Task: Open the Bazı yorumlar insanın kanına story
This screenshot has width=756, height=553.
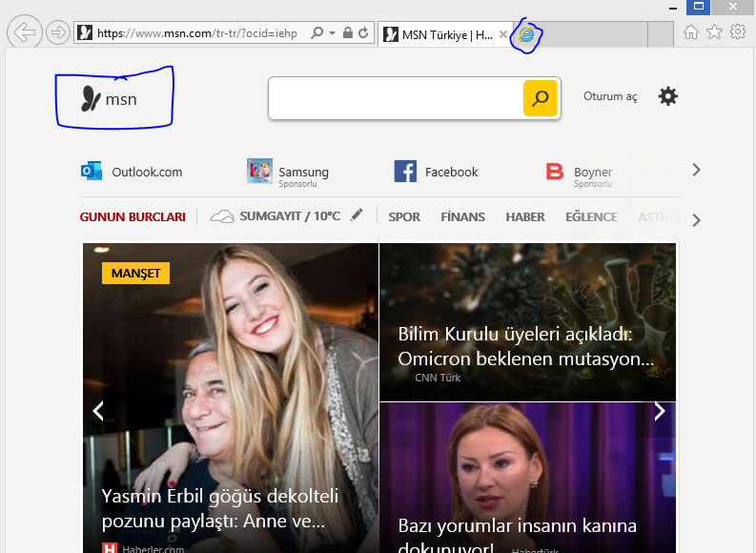Action: click(518, 534)
